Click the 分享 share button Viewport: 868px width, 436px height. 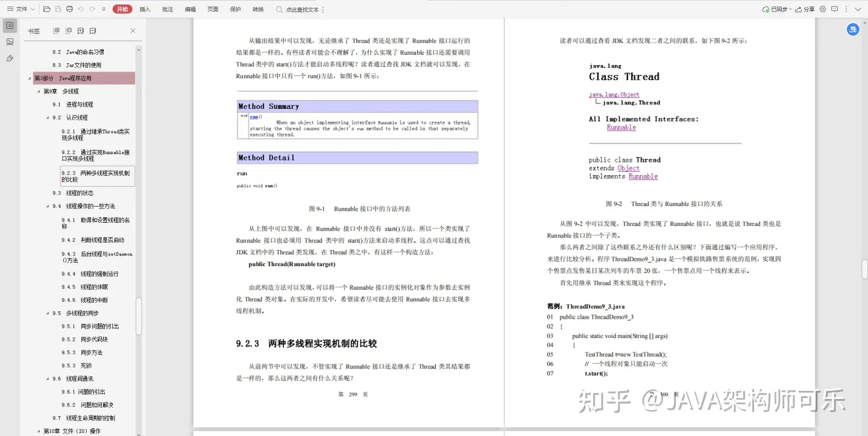[x=805, y=9]
